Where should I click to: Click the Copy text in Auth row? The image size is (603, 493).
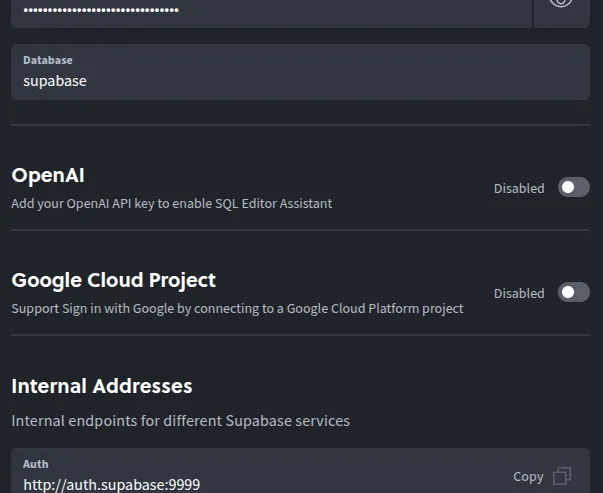pos(528,477)
